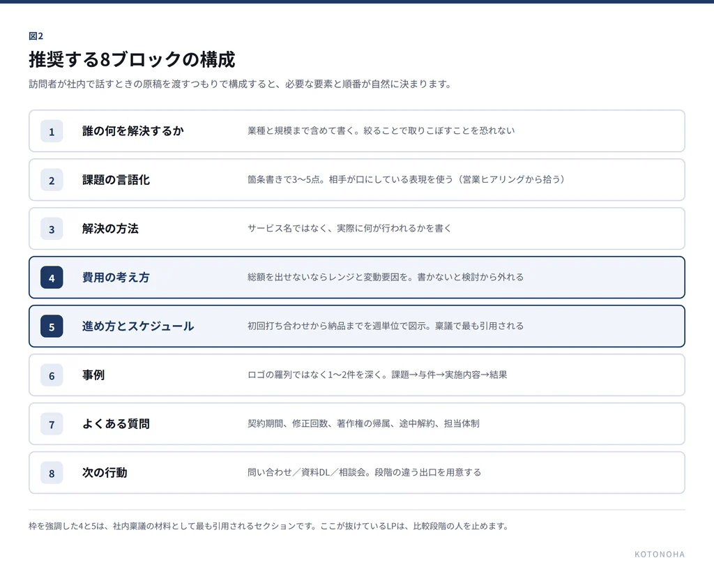Click the number 2 badge
The image size is (714, 588).
(x=52, y=180)
